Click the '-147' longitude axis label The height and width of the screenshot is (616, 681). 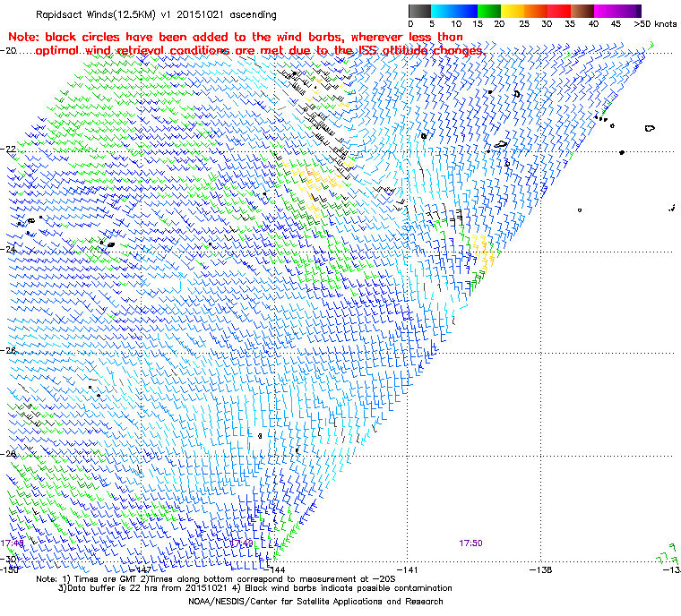142,570
